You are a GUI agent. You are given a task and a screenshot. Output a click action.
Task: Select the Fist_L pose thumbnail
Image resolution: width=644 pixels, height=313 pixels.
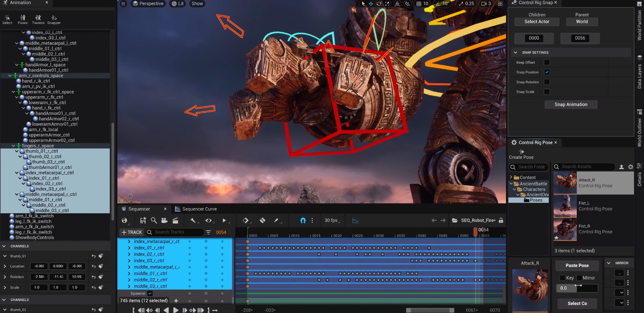click(x=566, y=206)
